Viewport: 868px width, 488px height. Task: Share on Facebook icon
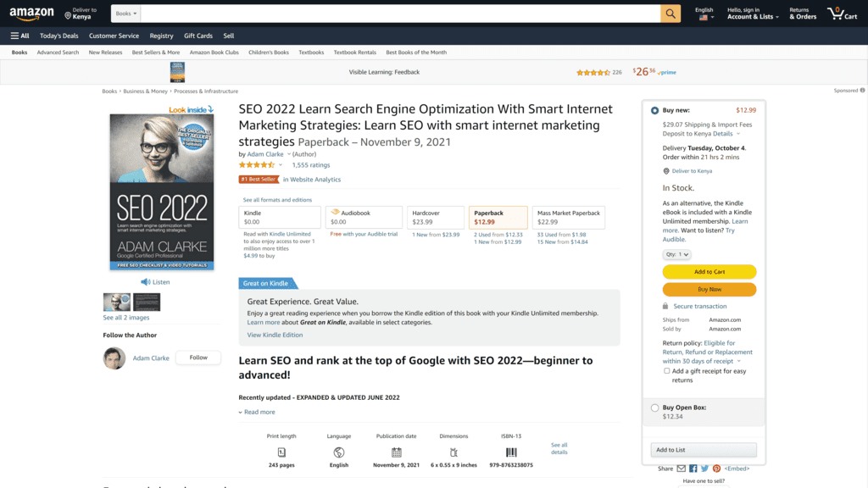[x=693, y=469]
